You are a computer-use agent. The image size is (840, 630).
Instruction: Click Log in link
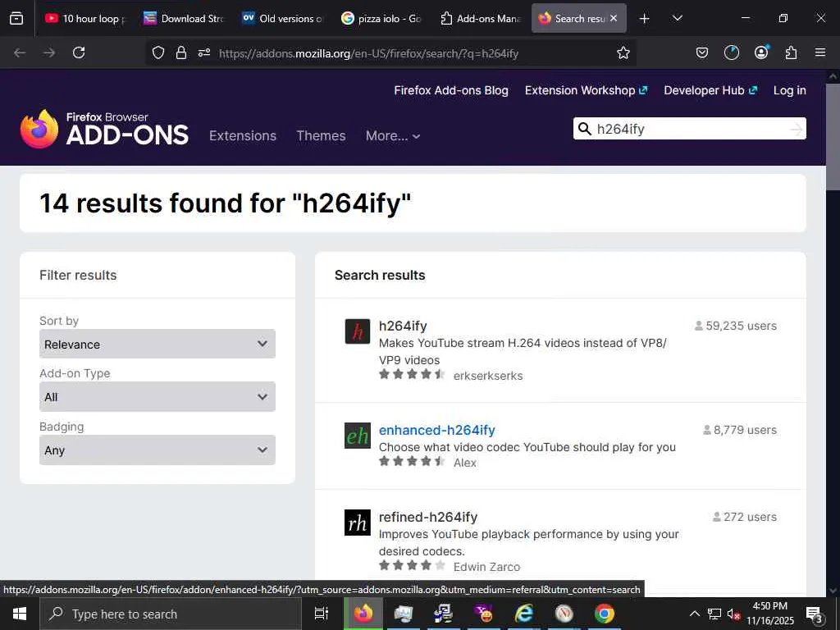(x=790, y=90)
